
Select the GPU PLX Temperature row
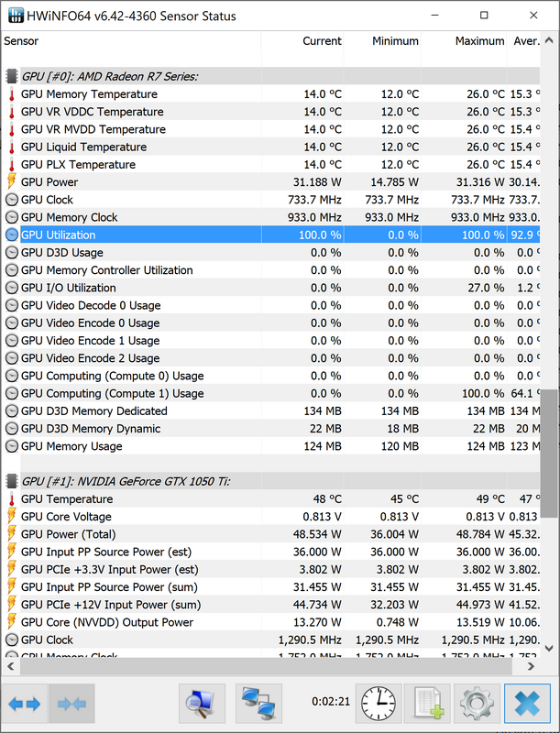[271, 165]
